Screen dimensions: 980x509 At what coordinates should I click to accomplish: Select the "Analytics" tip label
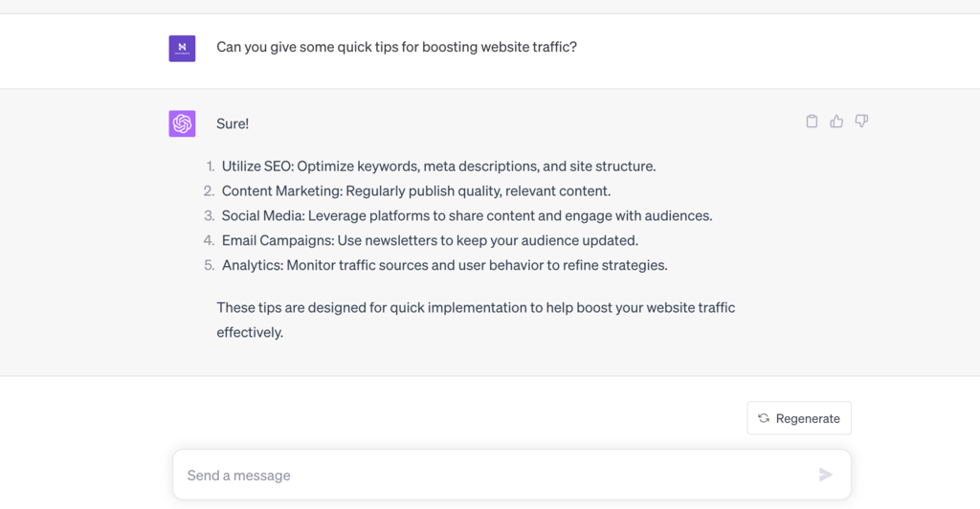[251, 266]
